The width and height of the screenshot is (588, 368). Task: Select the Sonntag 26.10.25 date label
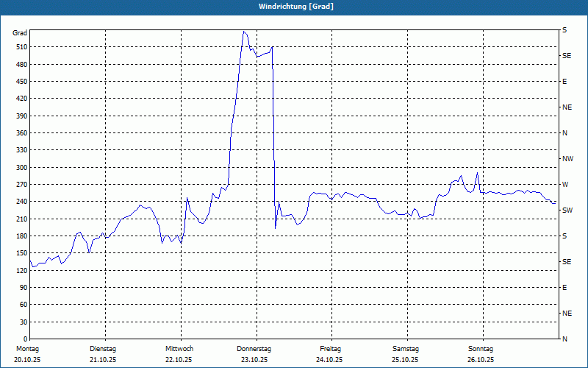(x=481, y=354)
